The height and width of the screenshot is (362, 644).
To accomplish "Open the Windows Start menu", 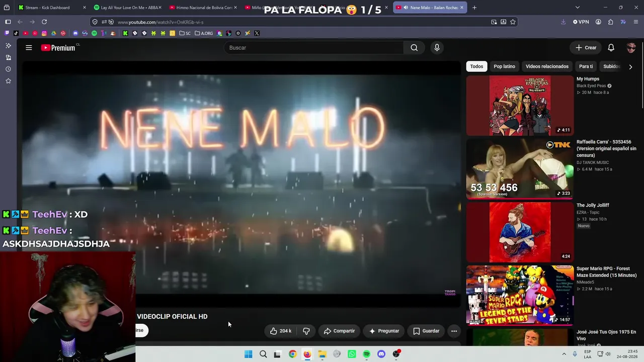I will click(248, 354).
